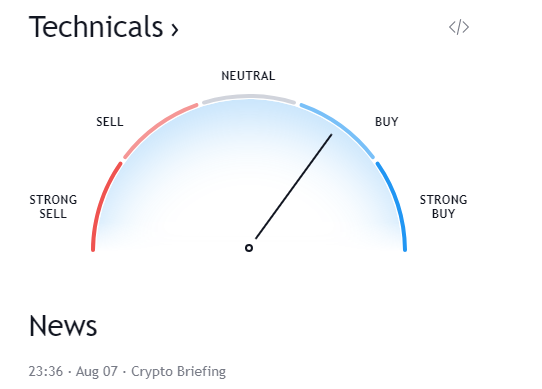Open the Crypto Briefing news source

(178, 371)
